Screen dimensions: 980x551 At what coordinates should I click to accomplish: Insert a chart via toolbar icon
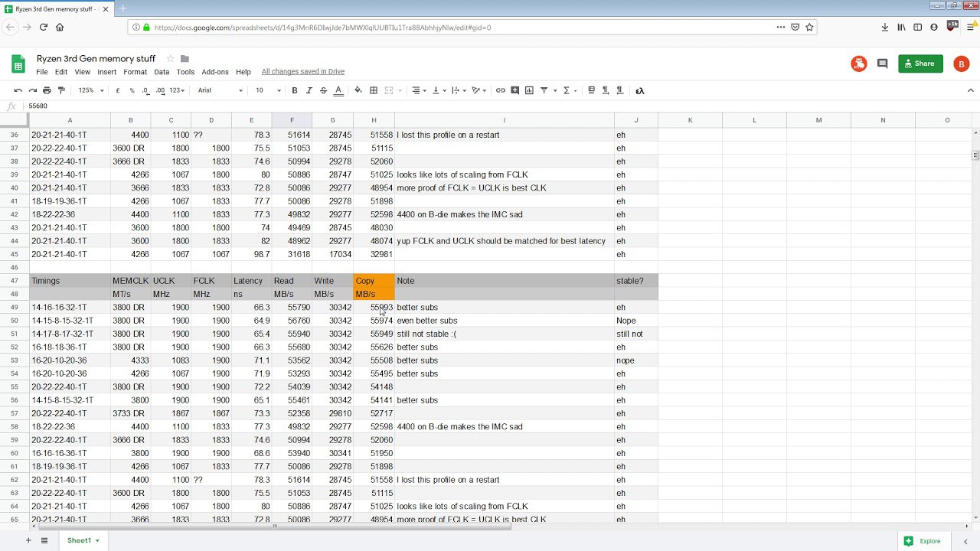click(529, 90)
